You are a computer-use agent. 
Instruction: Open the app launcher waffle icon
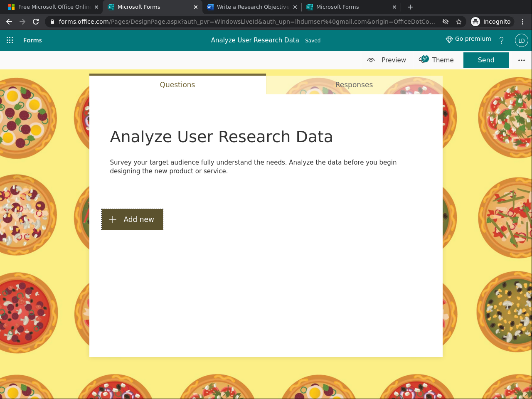[10, 40]
